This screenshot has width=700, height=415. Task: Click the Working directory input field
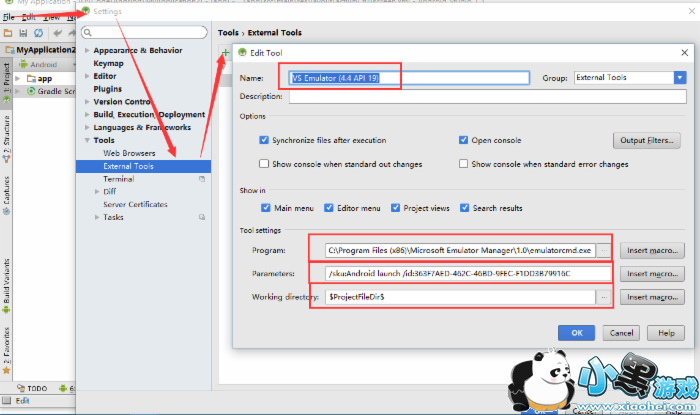click(461, 297)
